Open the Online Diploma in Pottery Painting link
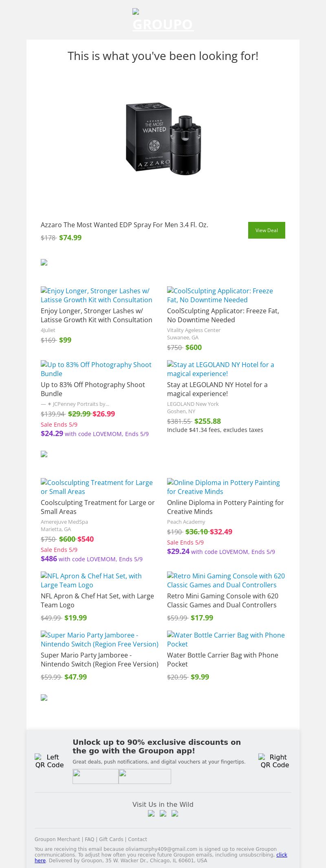Image resolution: width=326 pixels, height=868 pixels. coord(223,487)
